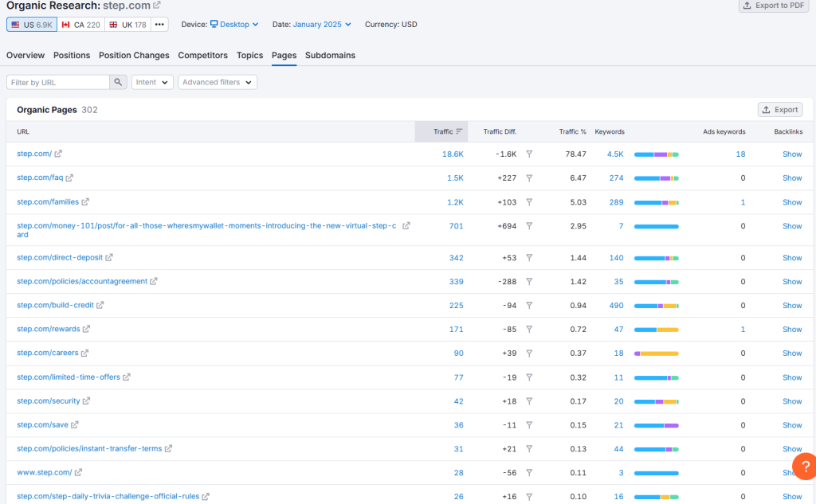Open external link icon next to step.com/faq
This screenshot has height=504, width=816.
(69, 178)
